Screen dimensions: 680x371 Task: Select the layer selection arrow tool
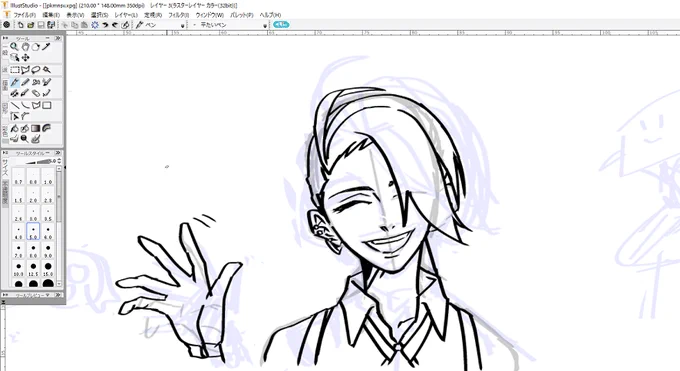coord(14,57)
